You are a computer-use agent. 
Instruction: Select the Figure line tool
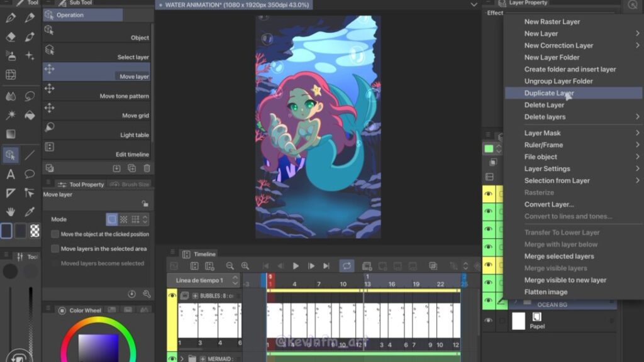click(x=30, y=155)
